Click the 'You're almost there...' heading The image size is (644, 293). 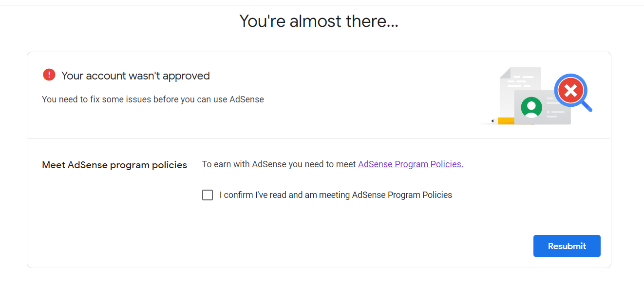(x=319, y=21)
